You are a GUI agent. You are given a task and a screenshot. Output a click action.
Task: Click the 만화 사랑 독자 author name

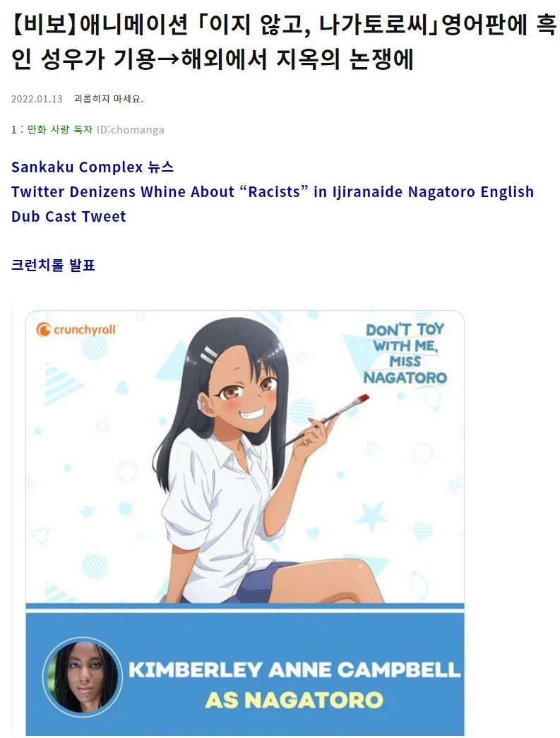(60, 129)
